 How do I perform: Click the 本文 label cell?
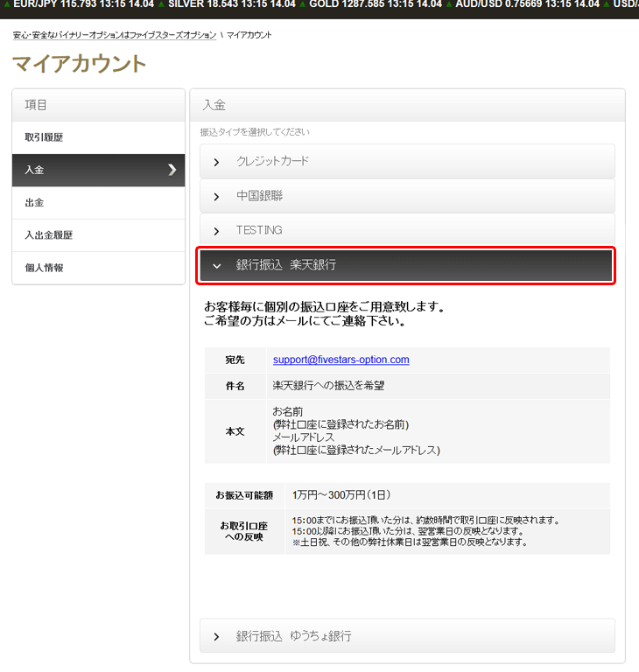235,431
